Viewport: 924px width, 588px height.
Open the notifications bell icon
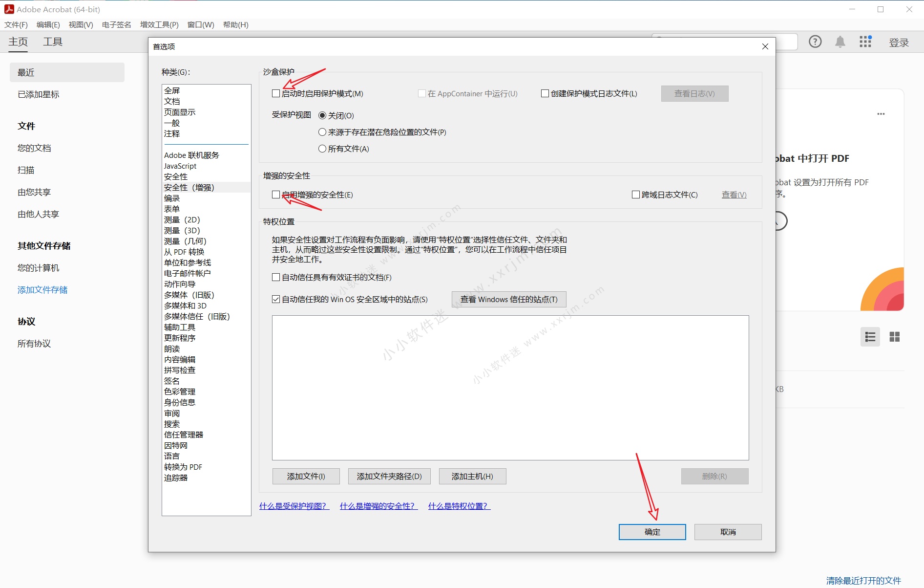840,42
